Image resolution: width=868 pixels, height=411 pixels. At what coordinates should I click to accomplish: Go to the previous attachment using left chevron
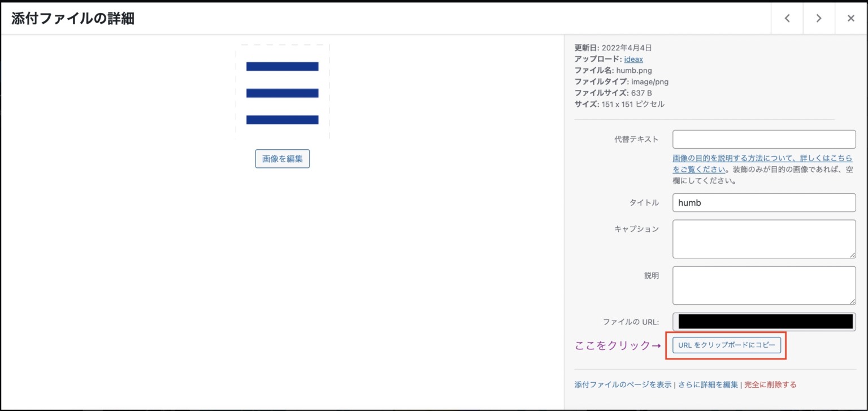[x=787, y=19]
